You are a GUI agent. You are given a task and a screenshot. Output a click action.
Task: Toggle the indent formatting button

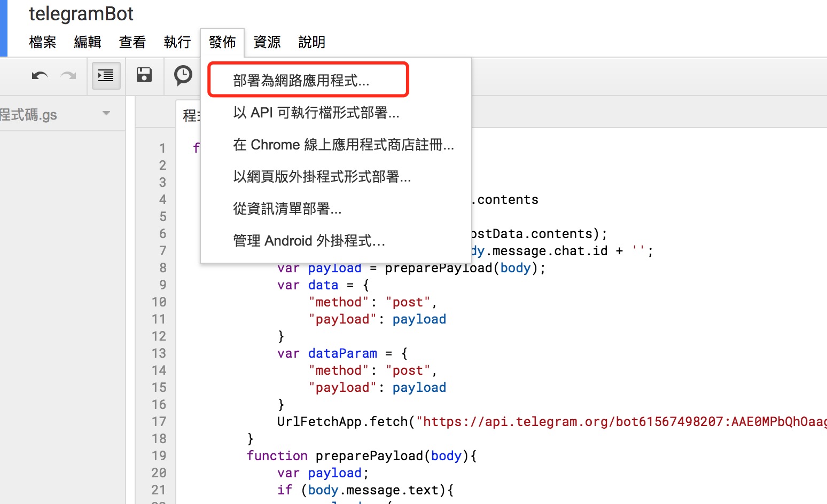pos(106,75)
